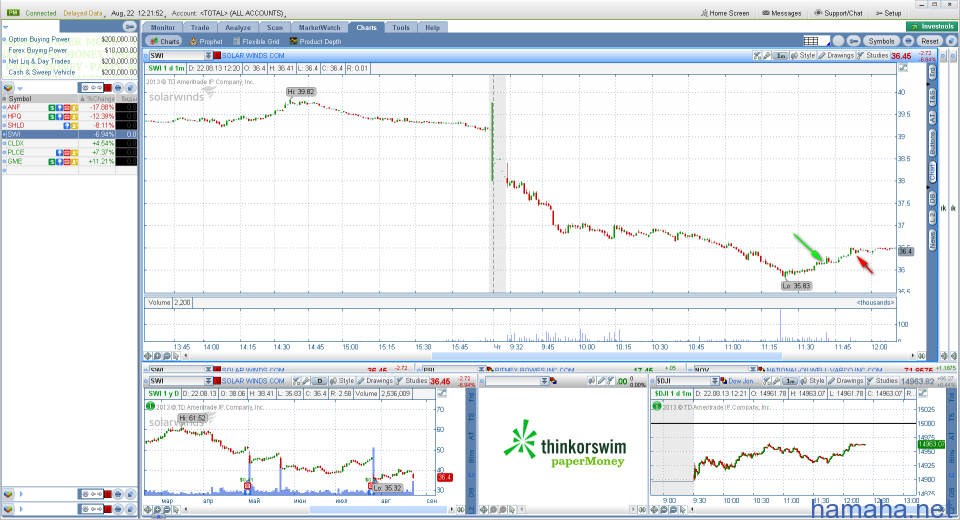This screenshot has width=960, height=520.
Task: Click the wrench chart settings icon on main chart
Action: (767, 55)
